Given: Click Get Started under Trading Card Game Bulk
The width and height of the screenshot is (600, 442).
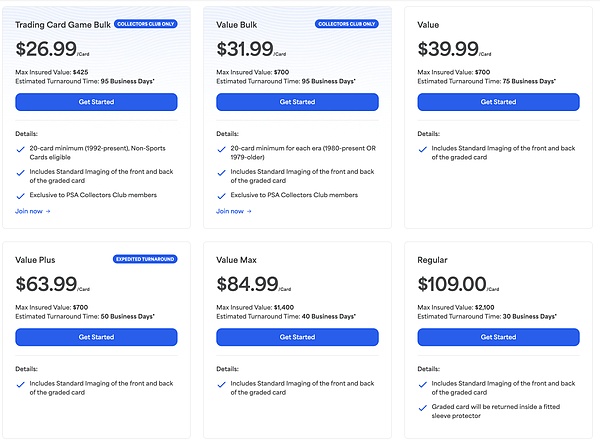Looking at the screenshot, I should point(96,102).
